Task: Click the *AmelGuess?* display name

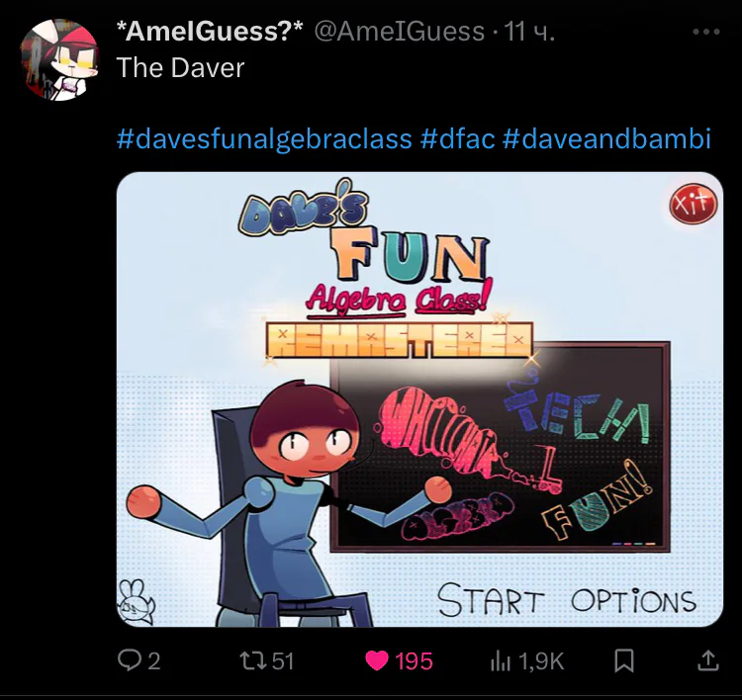Action: point(210,32)
